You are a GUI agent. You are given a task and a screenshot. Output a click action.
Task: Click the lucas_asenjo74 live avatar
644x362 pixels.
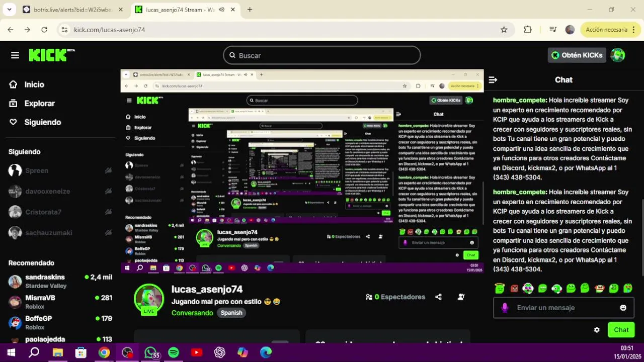[149, 300]
